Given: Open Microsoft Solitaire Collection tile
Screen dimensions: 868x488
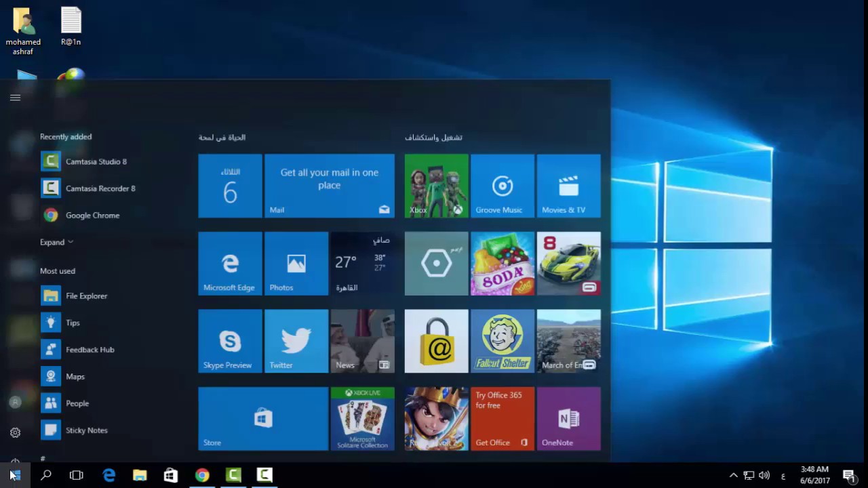Looking at the screenshot, I should click(x=363, y=419).
